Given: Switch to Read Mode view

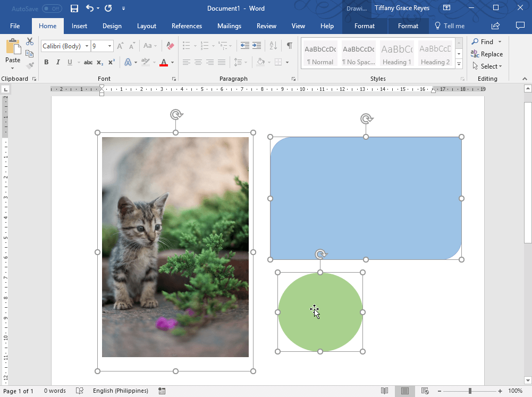Looking at the screenshot, I should click(384, 391).
